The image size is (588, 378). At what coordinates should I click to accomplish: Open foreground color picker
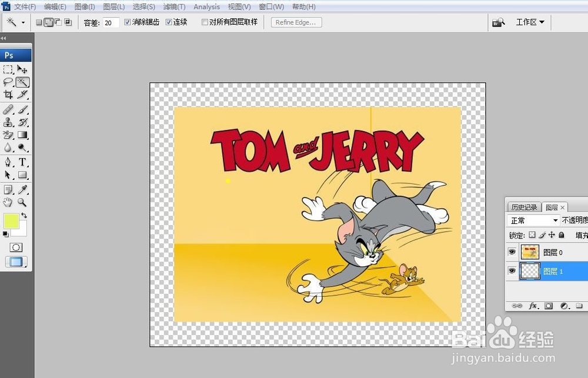(x=11, y=221)
